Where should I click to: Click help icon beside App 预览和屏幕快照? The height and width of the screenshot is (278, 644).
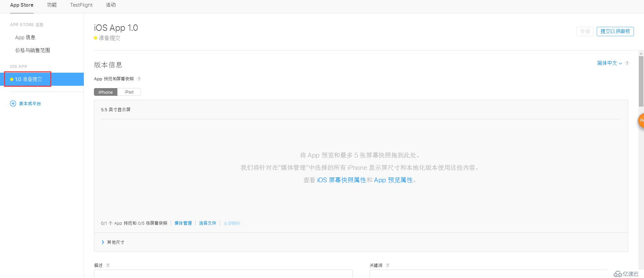tap(139, 79)
